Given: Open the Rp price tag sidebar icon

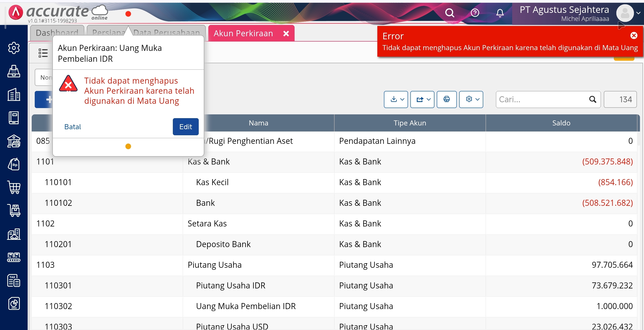Looking at the screenshot, I should 14,164.
